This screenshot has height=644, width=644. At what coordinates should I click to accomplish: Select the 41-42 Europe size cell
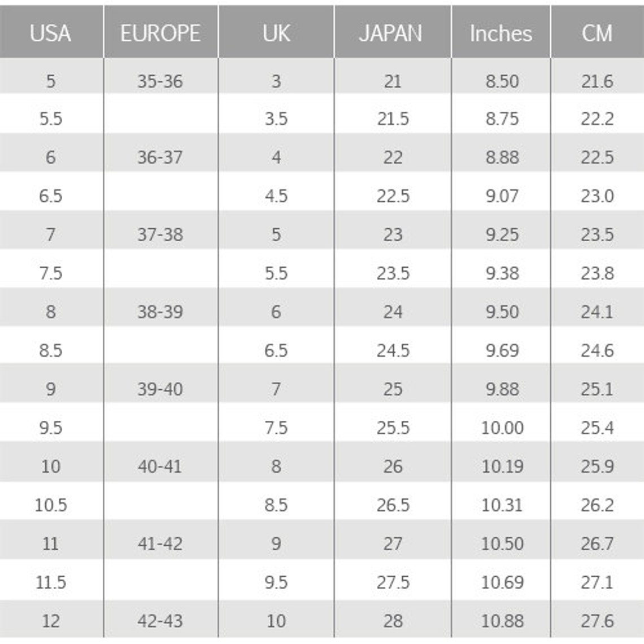pos(160,544)
